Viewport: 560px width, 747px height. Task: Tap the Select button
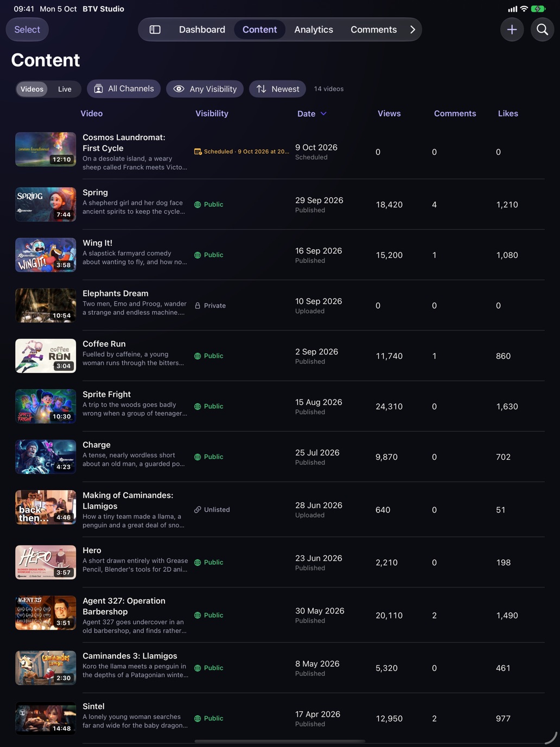tap(27, 30)
